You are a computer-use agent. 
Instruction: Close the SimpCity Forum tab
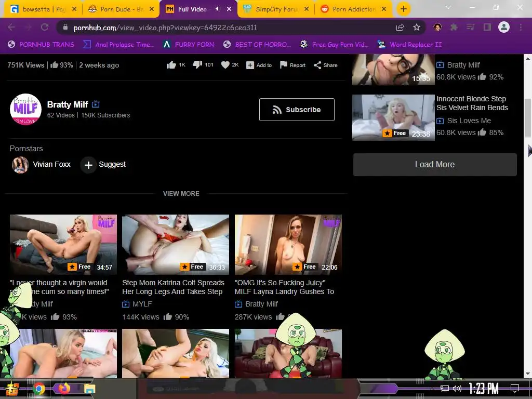click(307, 9)
